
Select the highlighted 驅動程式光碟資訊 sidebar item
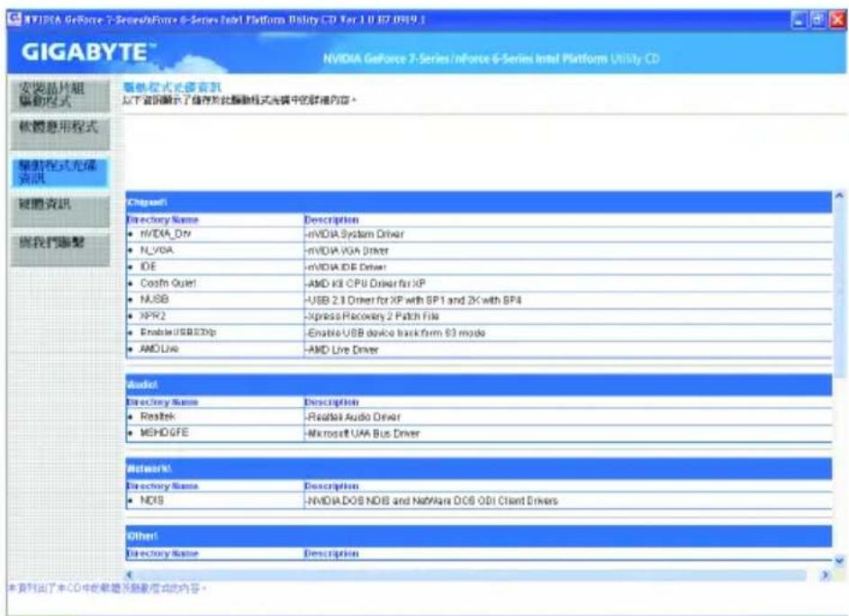[60, 172]
